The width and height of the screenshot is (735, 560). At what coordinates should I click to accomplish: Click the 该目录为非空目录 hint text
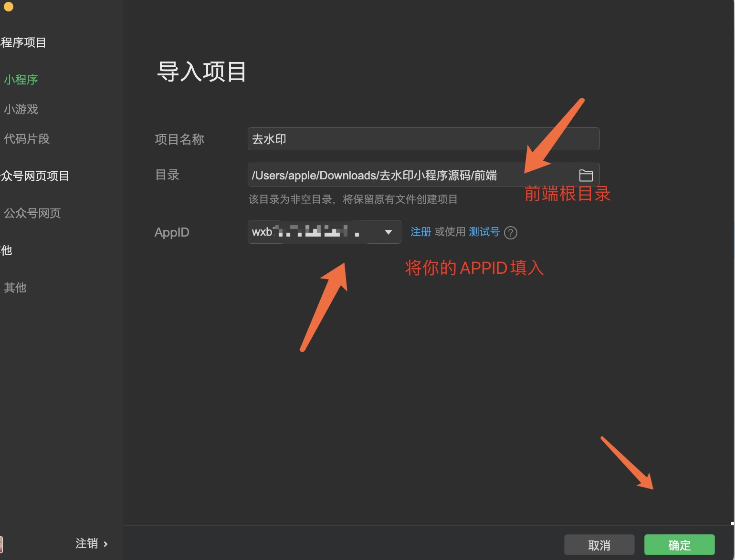[x=353, y=199]
